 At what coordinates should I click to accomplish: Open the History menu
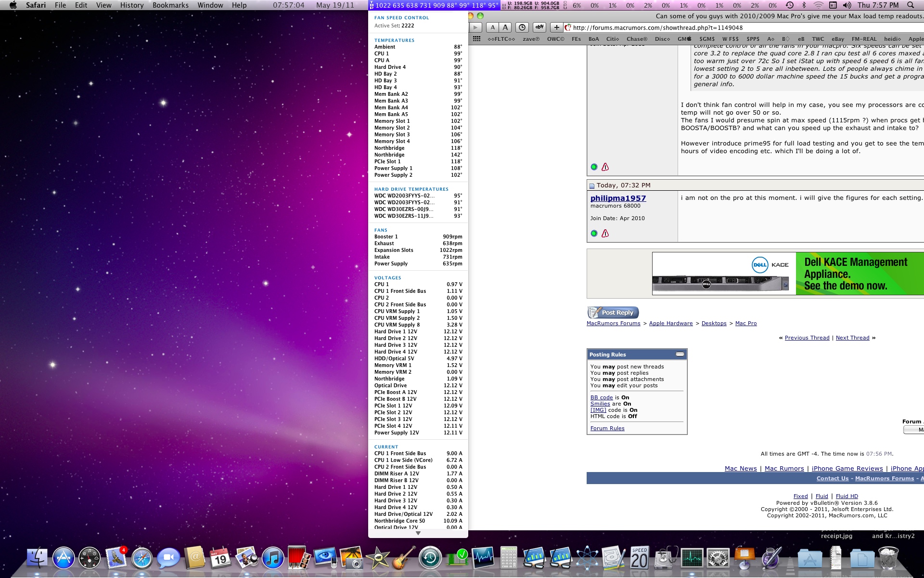coord(132,5)
